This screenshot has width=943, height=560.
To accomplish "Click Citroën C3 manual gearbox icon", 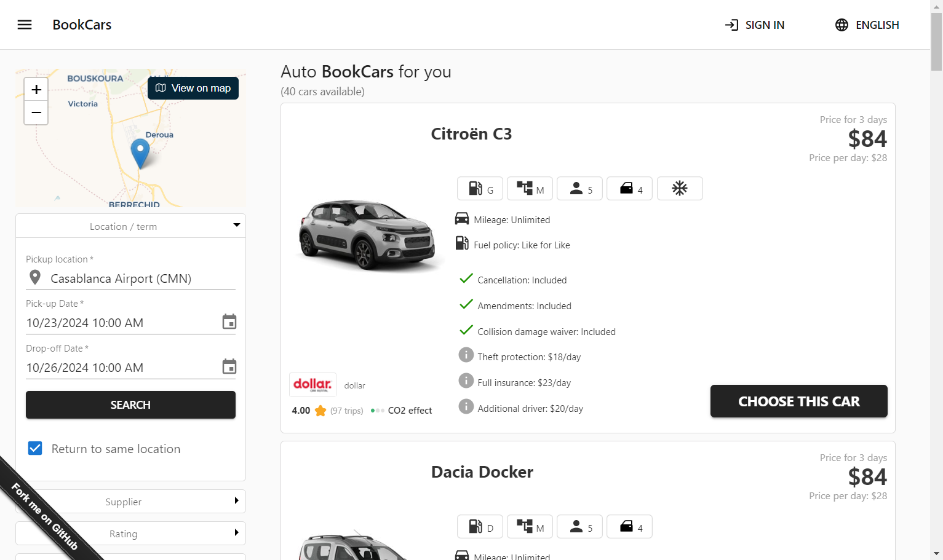I will click(530, 189).
